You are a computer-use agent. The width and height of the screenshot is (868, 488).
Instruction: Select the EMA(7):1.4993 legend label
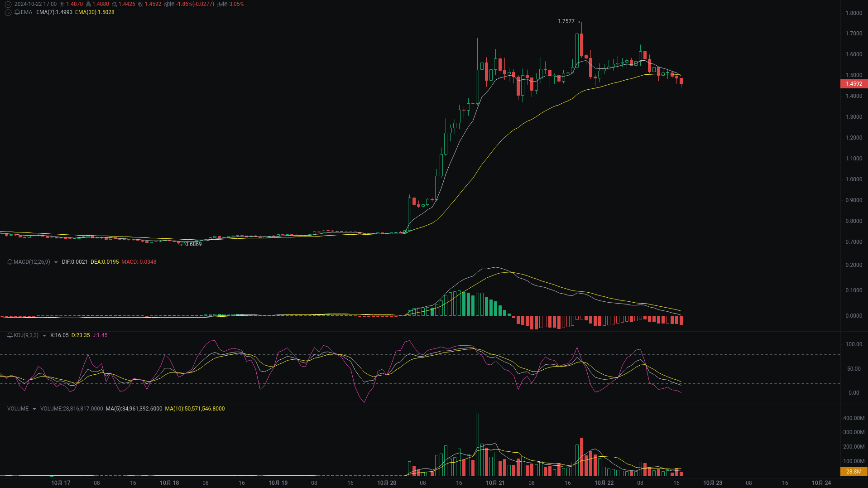tap(54, 12)
